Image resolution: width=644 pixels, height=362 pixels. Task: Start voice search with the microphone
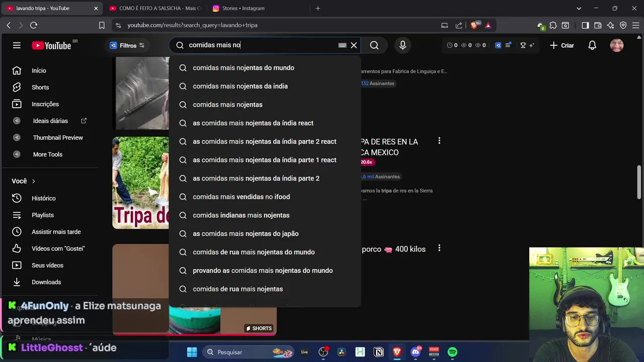pos(403,45)
